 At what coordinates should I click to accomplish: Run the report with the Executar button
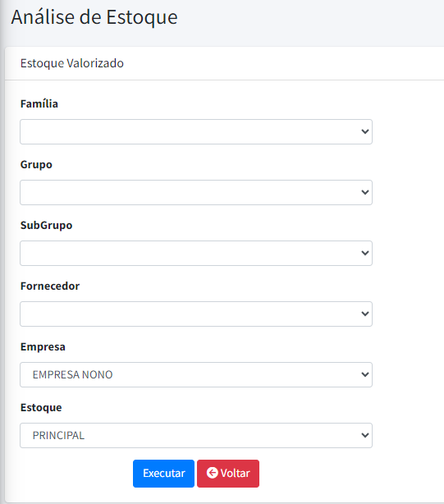[163, 474]
